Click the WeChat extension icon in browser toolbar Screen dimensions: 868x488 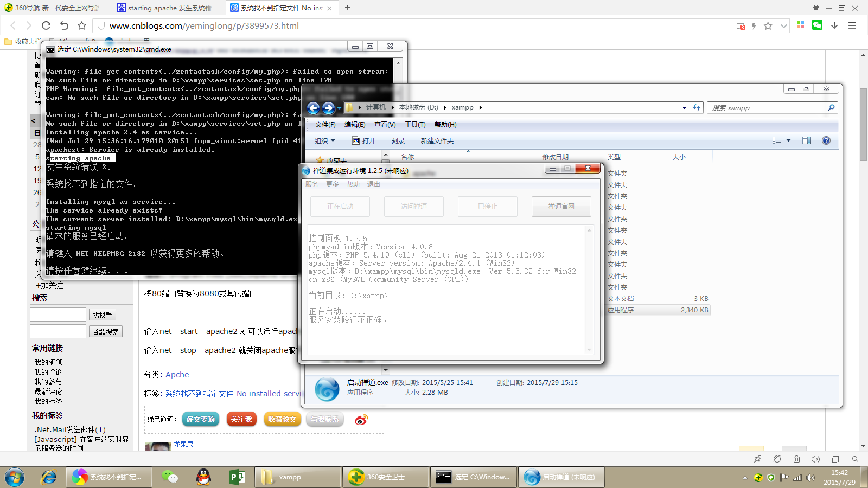[817, 25]
